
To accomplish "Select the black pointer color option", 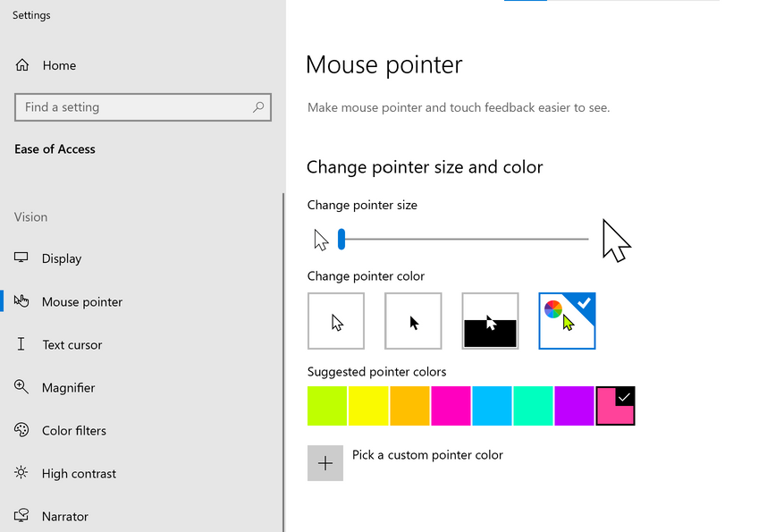I will [413, 321].
